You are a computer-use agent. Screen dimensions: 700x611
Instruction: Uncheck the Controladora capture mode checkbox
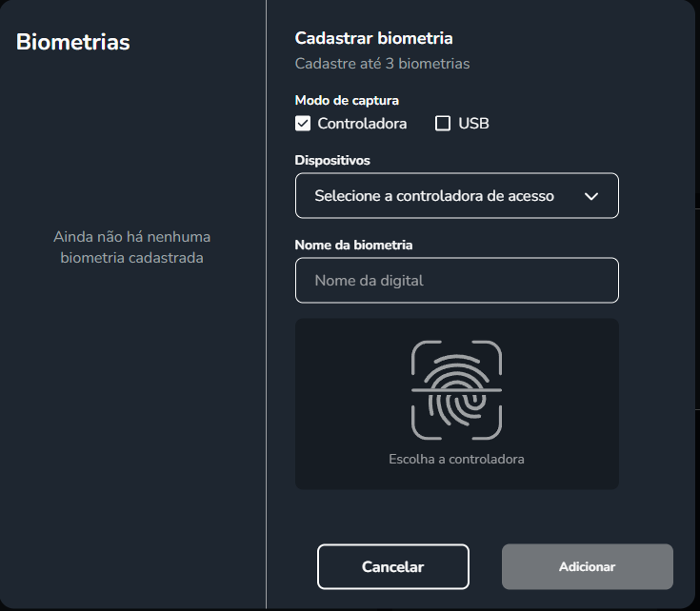tap(303, 124)
